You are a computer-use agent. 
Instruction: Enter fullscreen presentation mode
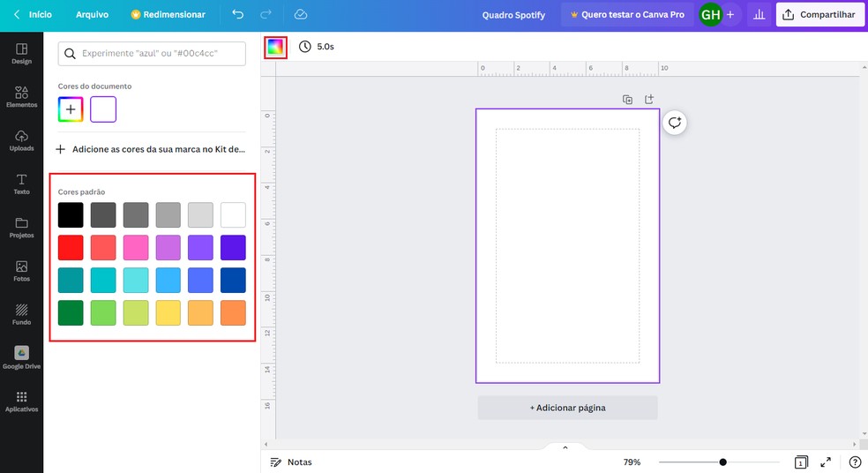(827, 462)
